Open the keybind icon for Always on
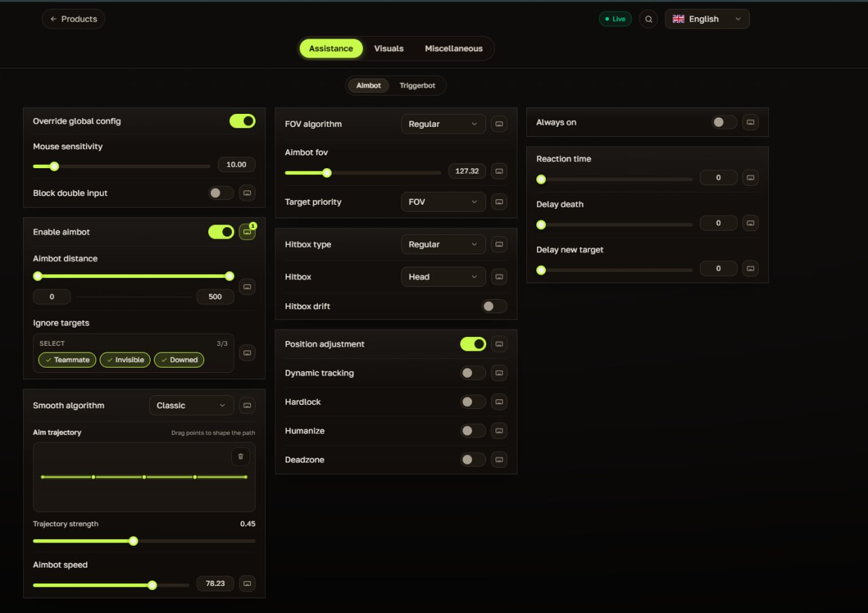The width and height of the screenshot is (868, 613). click(750, 123)
